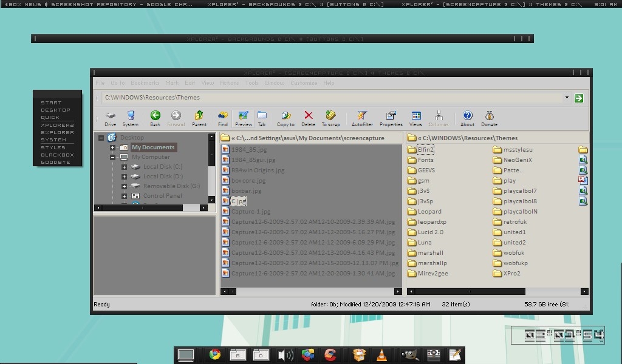Choose START in the Blackbox menu
This screenshot has width=622, height=364.
pyautogui.click(x=51, y=103)
